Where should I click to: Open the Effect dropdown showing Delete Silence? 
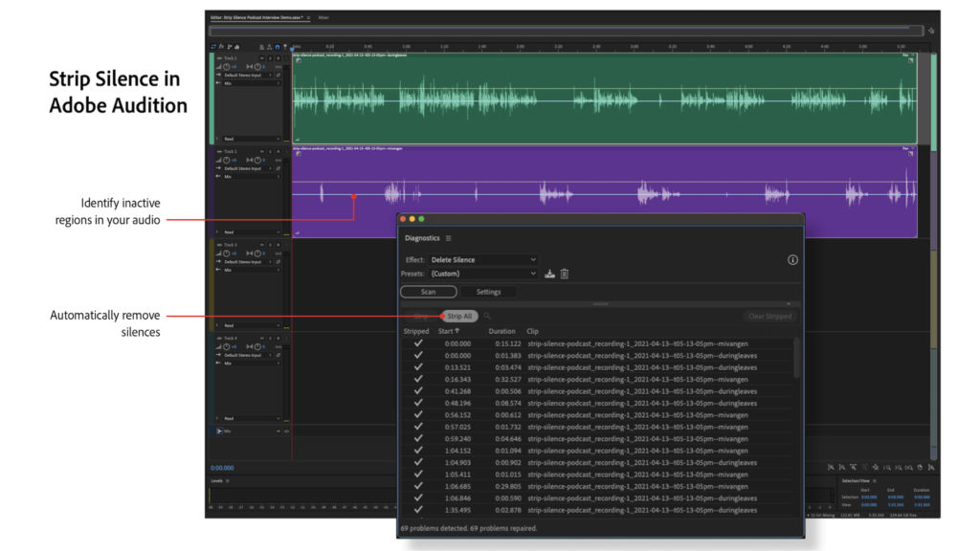482,259
